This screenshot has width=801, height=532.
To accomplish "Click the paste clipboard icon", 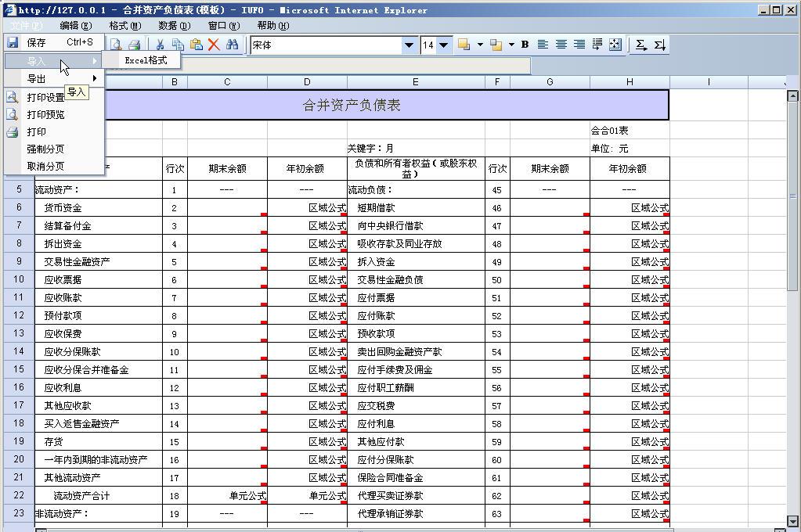I will pyautogui.click(x=196, y=45).
